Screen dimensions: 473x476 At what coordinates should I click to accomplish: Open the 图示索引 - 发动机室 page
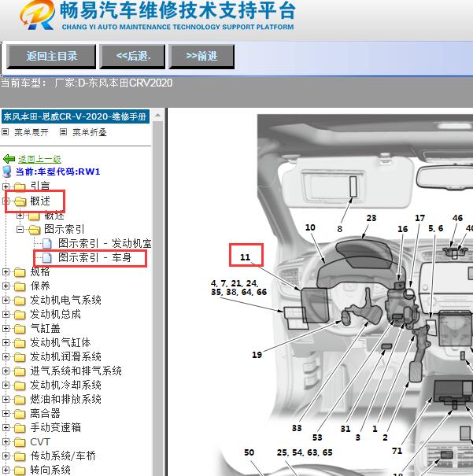[105, 243]
